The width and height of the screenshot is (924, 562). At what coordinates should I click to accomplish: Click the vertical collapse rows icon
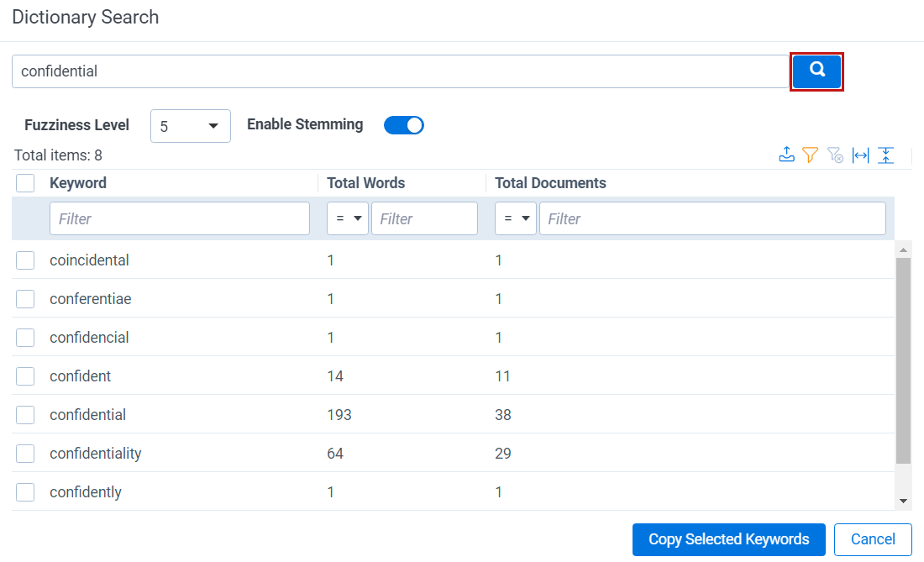coord(885,155)
